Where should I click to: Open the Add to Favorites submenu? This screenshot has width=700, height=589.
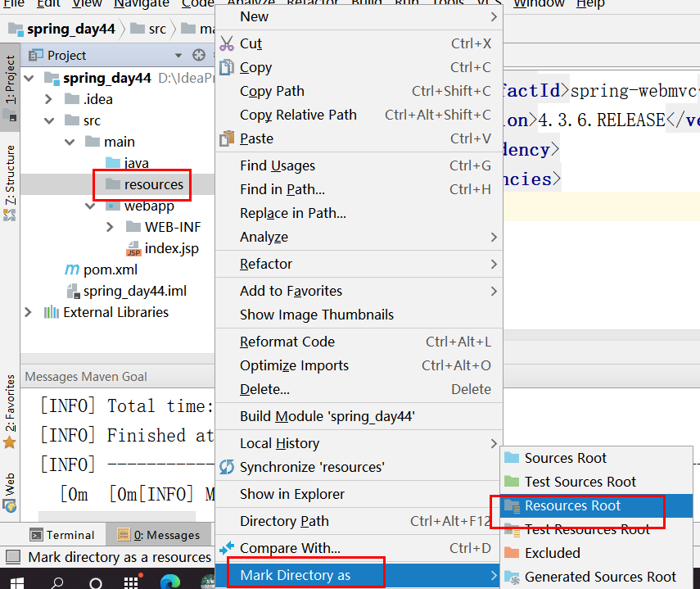click(x=359, y=291)
